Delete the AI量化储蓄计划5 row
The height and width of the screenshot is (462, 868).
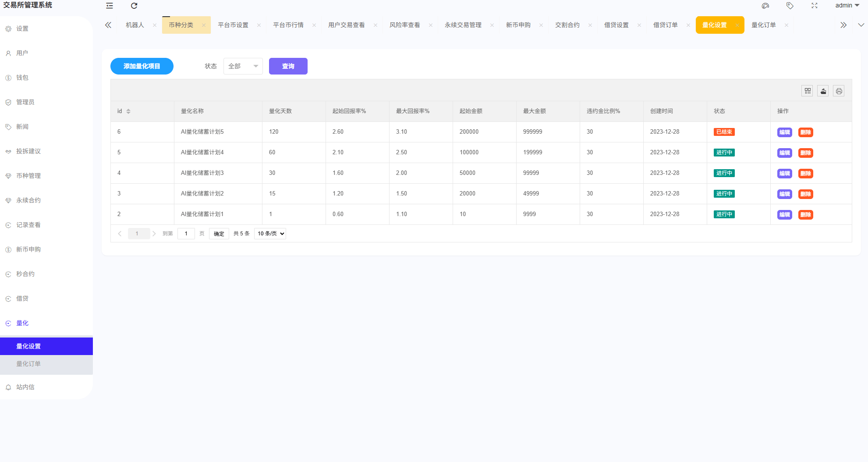(x=805, y=132)
